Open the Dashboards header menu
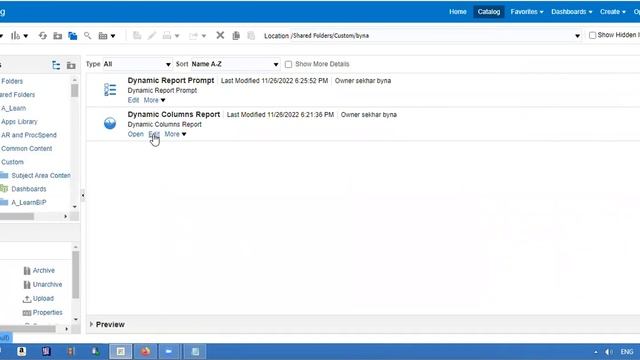Image resolution: width=640 pixels, height=360 pixels. (571, 12)
